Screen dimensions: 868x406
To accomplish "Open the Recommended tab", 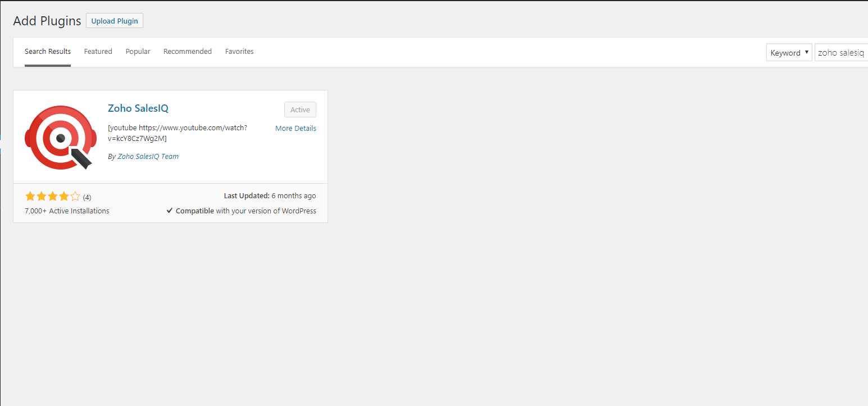I will (x=188, y=52).
